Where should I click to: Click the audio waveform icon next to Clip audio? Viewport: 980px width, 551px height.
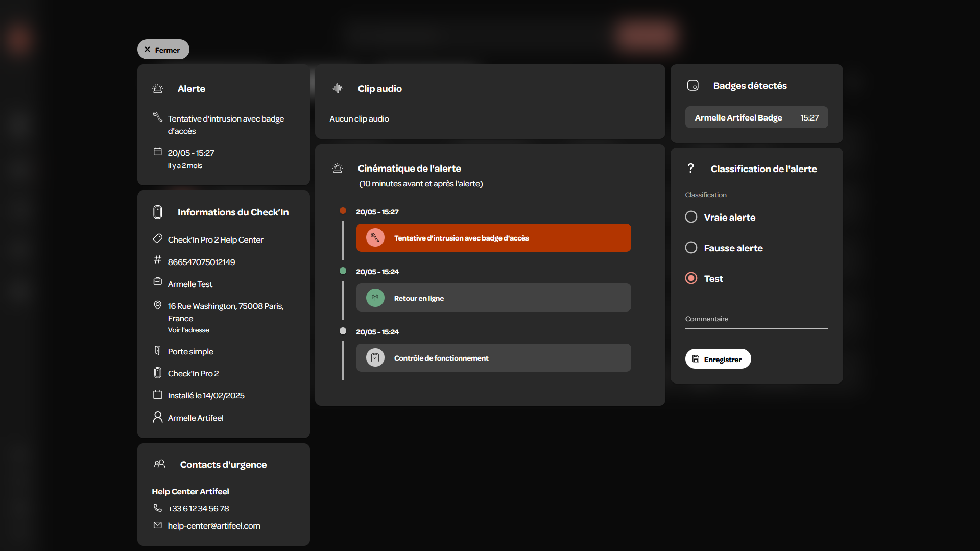(337, 88)
